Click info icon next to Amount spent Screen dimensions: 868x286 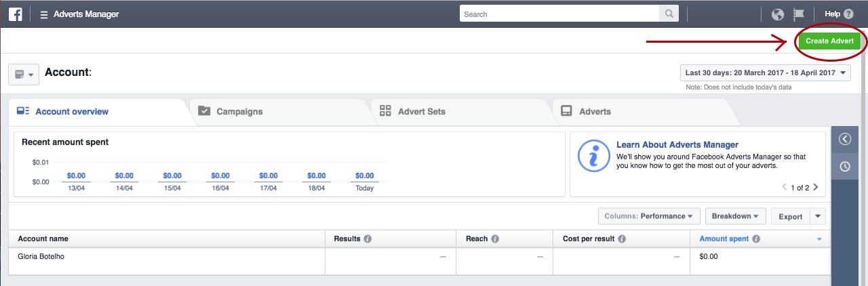756,239
